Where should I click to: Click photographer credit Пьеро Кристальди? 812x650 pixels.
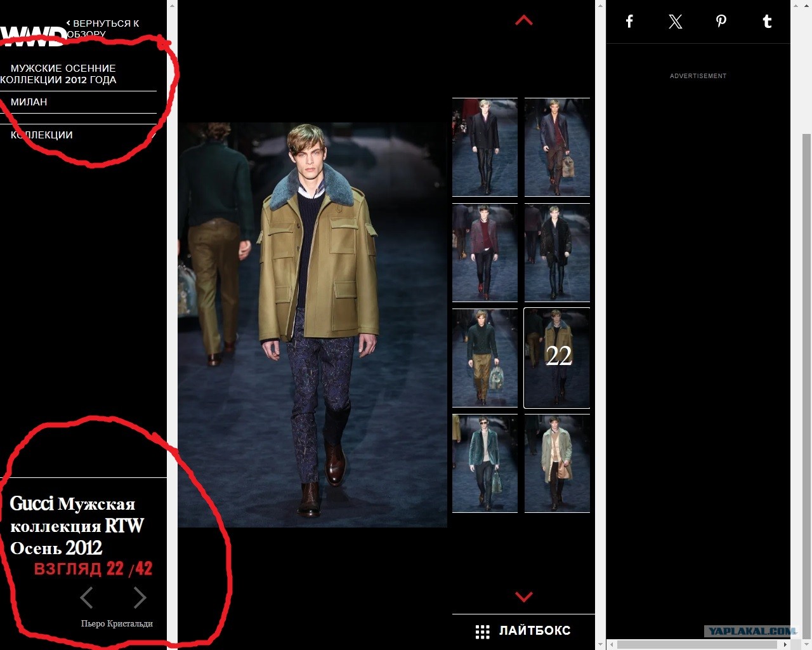tap(117, 623)
